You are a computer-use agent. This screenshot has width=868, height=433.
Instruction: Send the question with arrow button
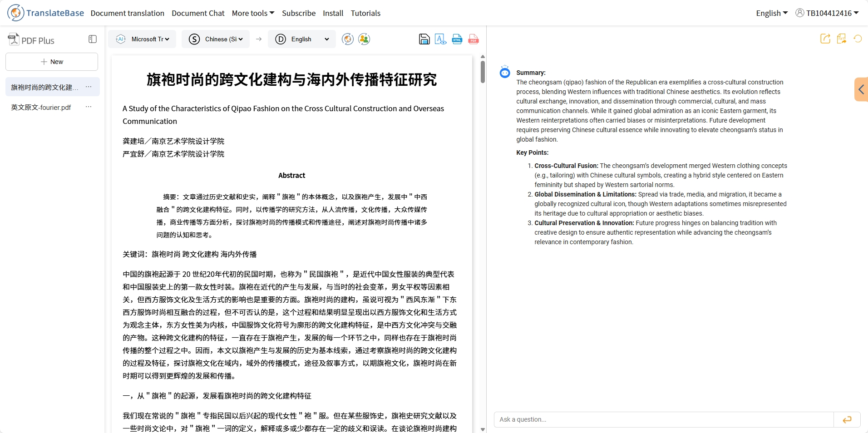coord(847,419)
